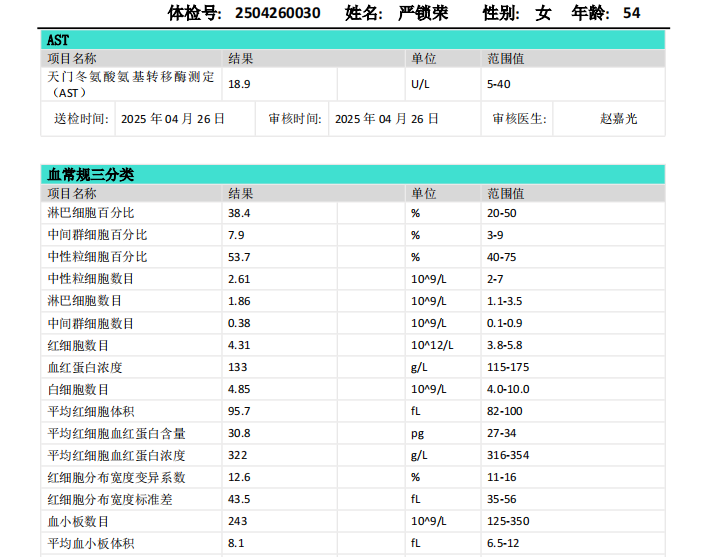Screen dimensions: 705x557
Task: Click the 平均红细胞血红蛋白浓度 range 316-354
Action: point(507,455)
